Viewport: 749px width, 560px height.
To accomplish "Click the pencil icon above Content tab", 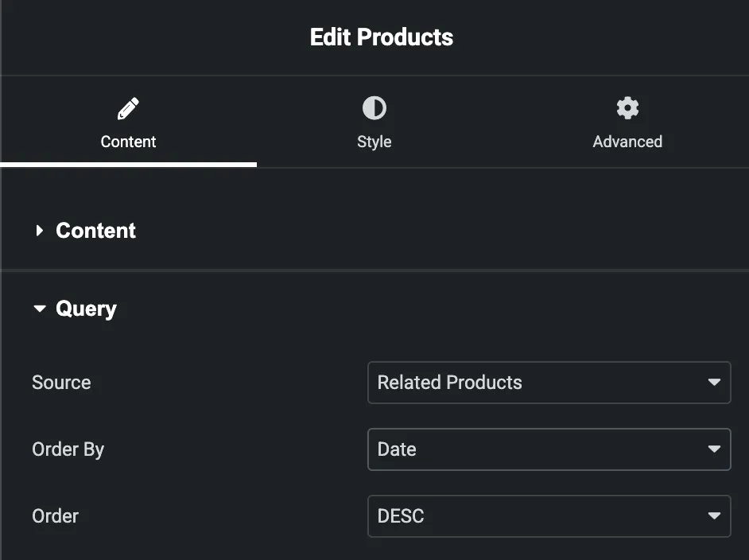I will pyautogui.click(x=128, y=108).
